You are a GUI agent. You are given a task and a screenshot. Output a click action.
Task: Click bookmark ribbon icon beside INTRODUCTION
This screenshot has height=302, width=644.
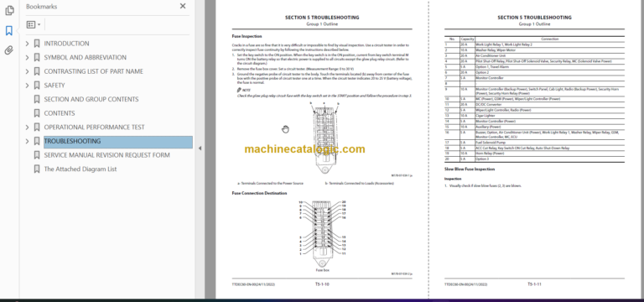pyautogui.click(x=37, y=44)
